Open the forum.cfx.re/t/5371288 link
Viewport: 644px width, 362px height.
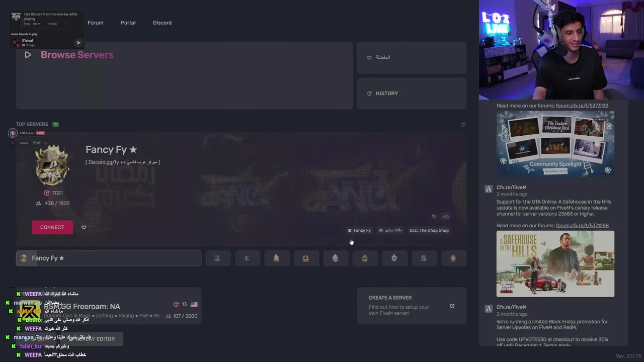582,226
